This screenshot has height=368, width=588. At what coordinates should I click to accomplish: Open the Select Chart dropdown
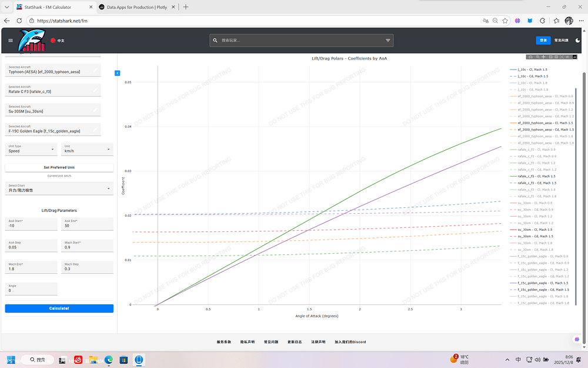tap(59, 188)
